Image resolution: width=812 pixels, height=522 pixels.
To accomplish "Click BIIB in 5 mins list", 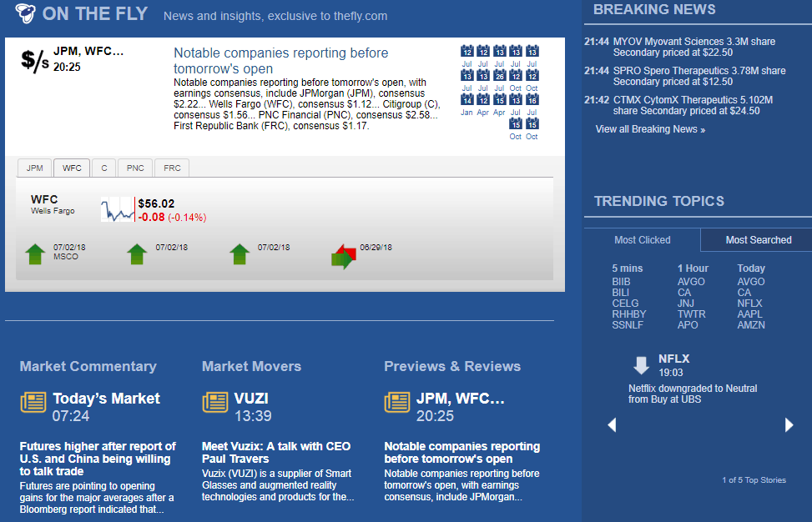I will (x=621, y=282).
